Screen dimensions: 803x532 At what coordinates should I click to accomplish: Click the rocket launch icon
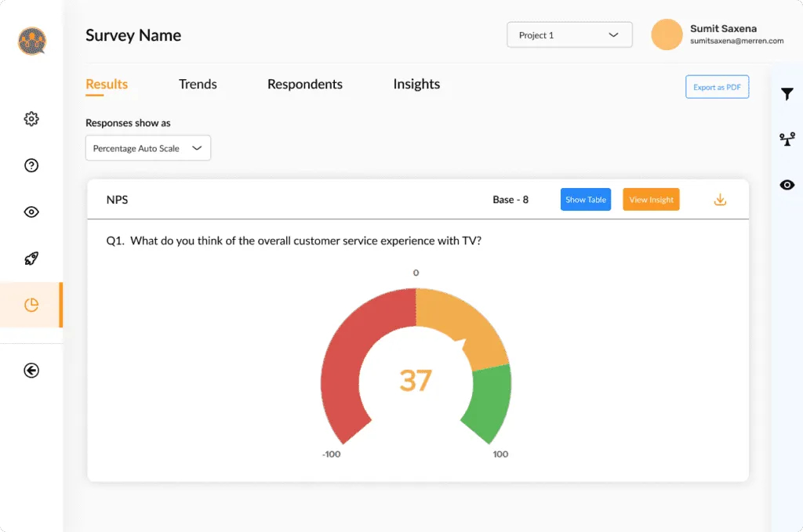click(x=31, y=259)
